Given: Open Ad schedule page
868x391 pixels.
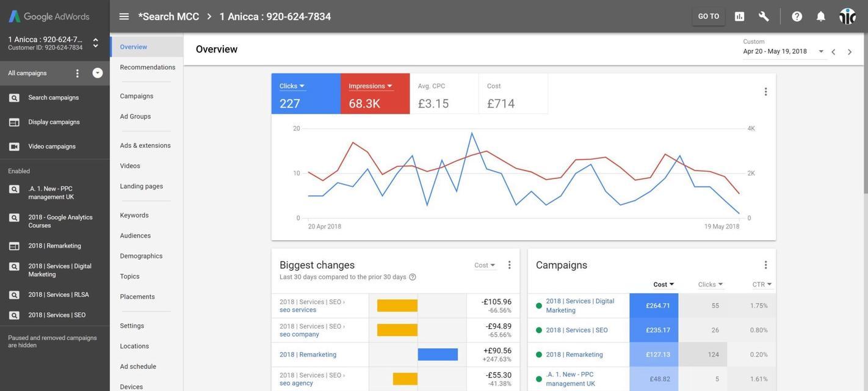Looking at the screenshot, I should [138, 367].
